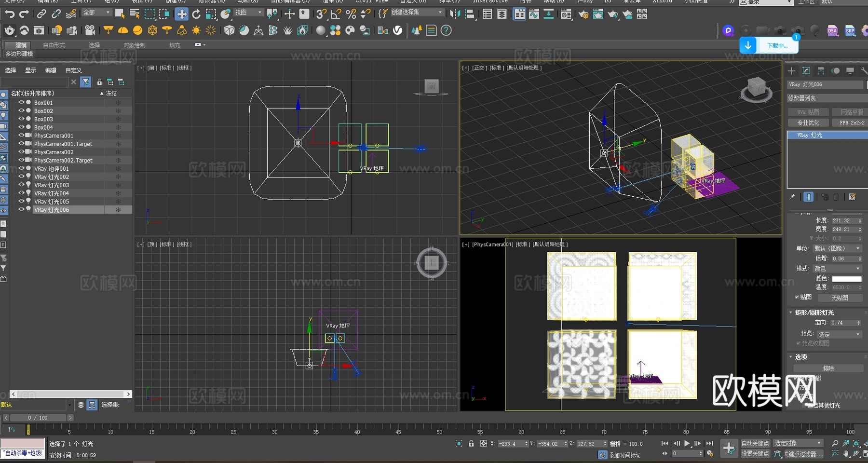Toggle the scene explorer filter funnel icon
The height and width of the screenshot is (463, 868).
pos(86,82)
